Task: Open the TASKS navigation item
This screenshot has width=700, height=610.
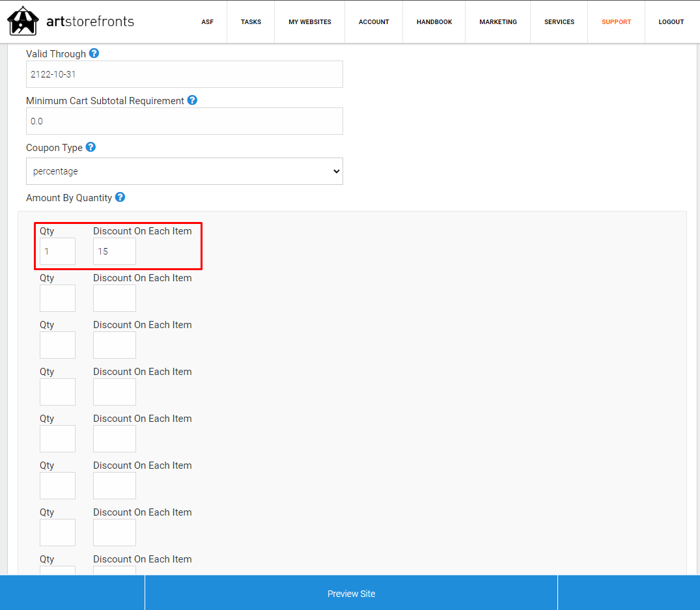Action: pos(251,22)
